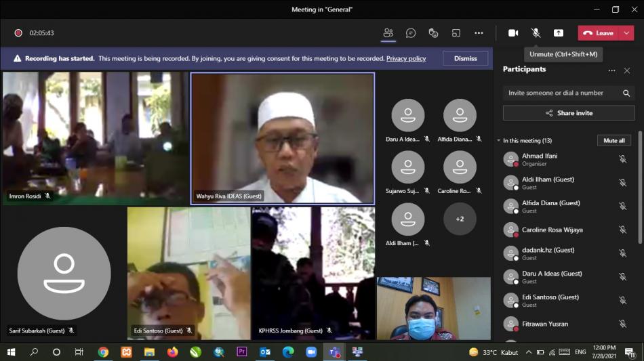Open the Privacy policy link
This screenshot has width=644, height=361.
pyautogui.click(x=405, y=59)
